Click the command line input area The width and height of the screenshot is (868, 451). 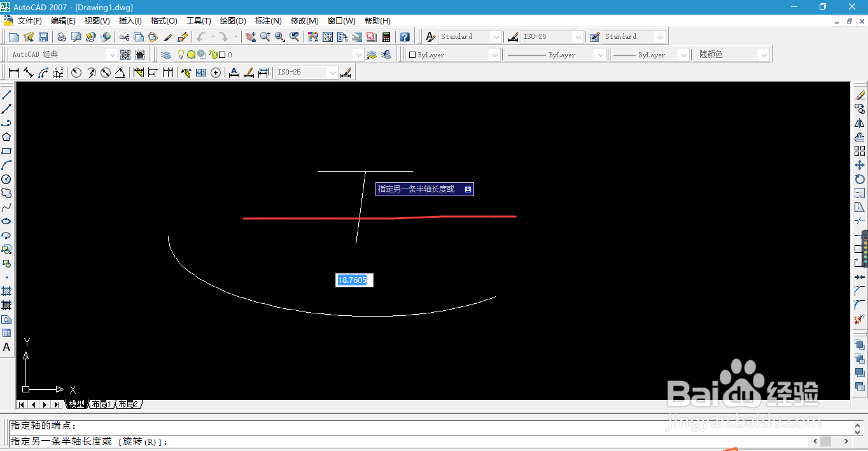coord(407,441)
